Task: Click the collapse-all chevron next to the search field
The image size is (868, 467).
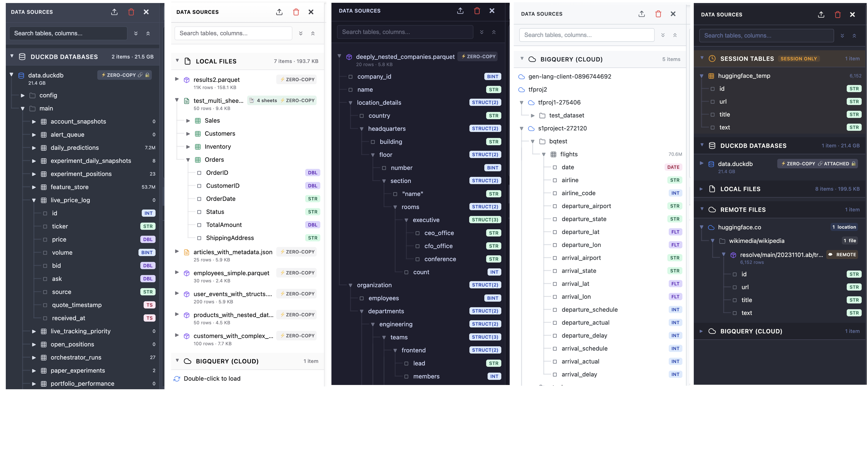Action: (148, 33)
